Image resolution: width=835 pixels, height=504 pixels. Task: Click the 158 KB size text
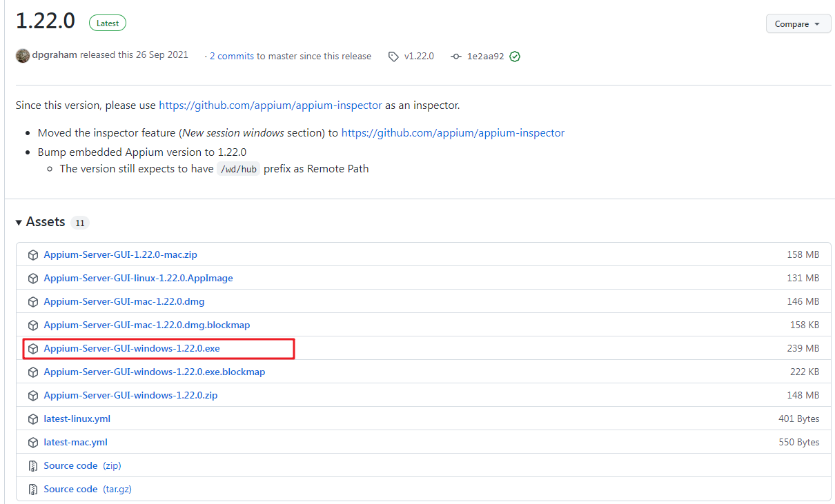pyautogui.click(x=805, y=325)
